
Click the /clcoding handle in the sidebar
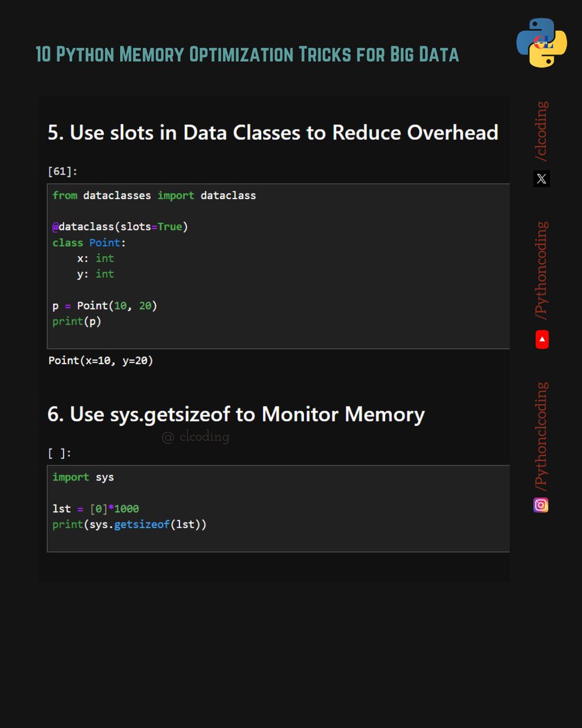[543, 127]
